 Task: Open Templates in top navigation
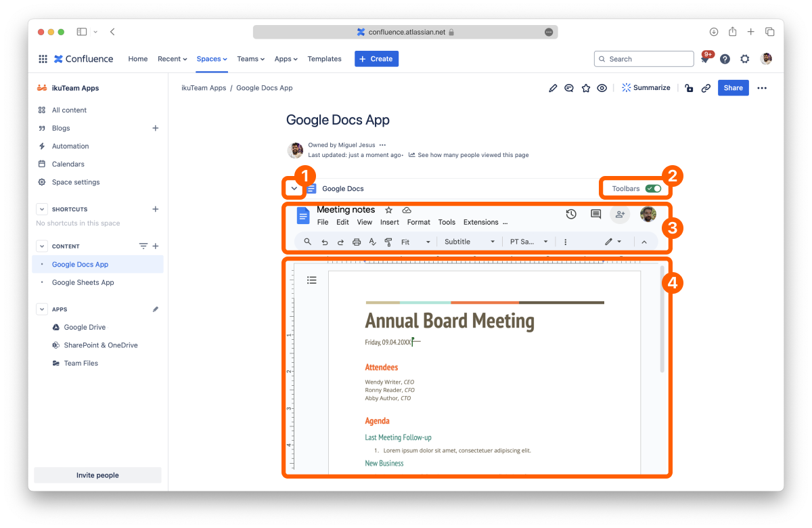pyautogui.click(x=324, y=59)
